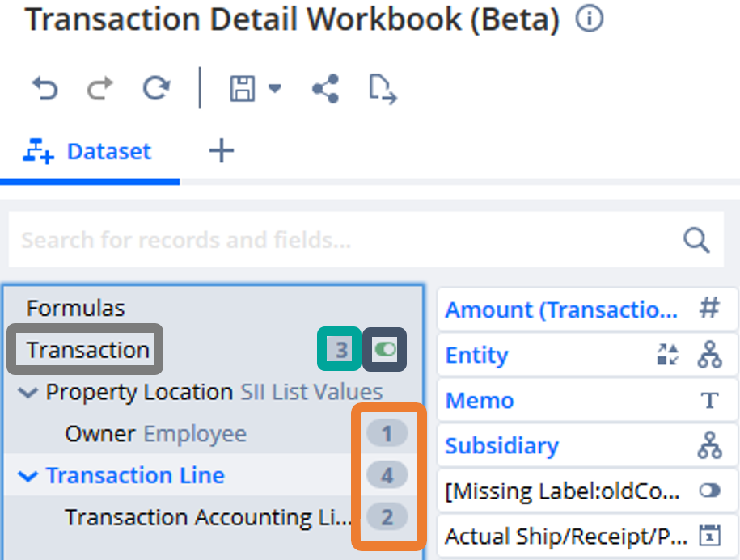This screenshot has width=740, height=560.
Task: Click the redo arrow icon
Action: tap(99, 88)
